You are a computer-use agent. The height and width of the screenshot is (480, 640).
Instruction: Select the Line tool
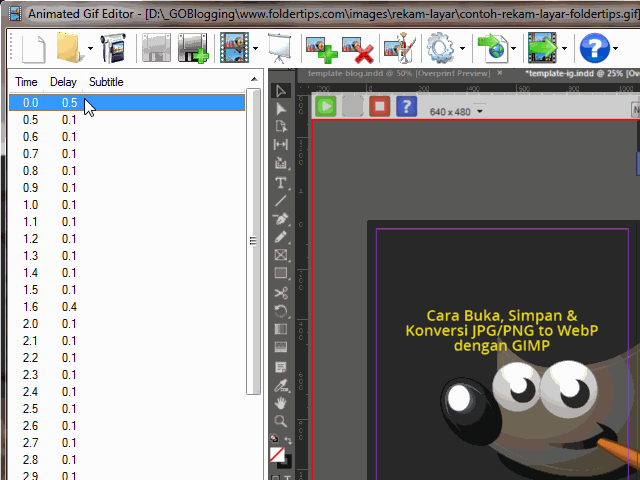281,201
